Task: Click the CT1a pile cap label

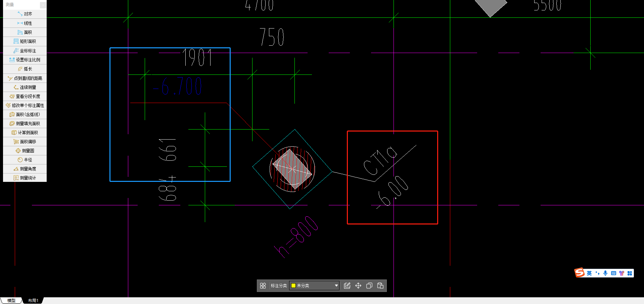Action: 380,161
